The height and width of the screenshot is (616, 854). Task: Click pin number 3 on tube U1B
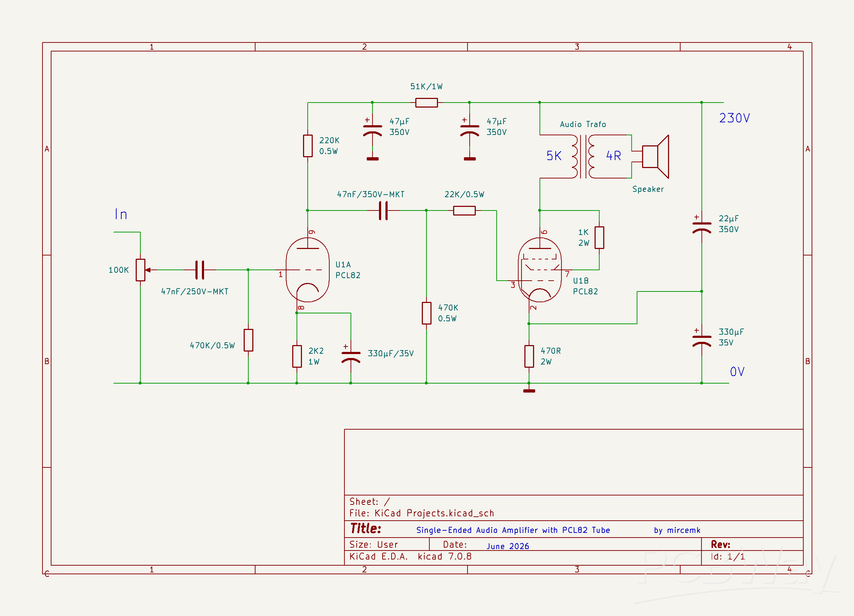coord(513,285)
